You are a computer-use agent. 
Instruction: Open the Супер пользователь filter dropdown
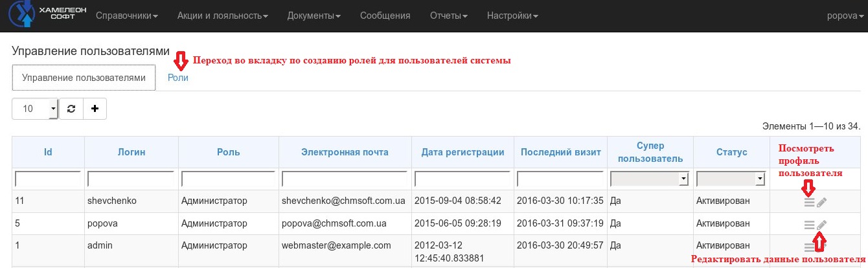[x=650, y=179]
